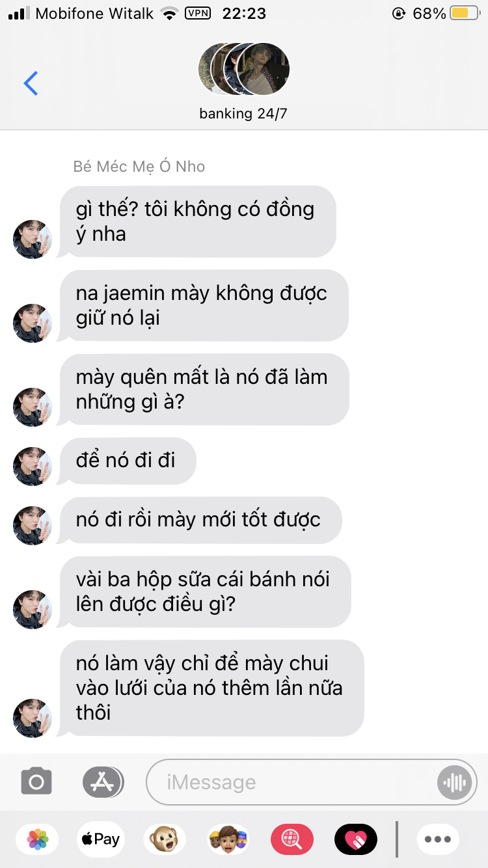
Task: Toggle the App Store apps drawer icon
Action: (103, 781)
